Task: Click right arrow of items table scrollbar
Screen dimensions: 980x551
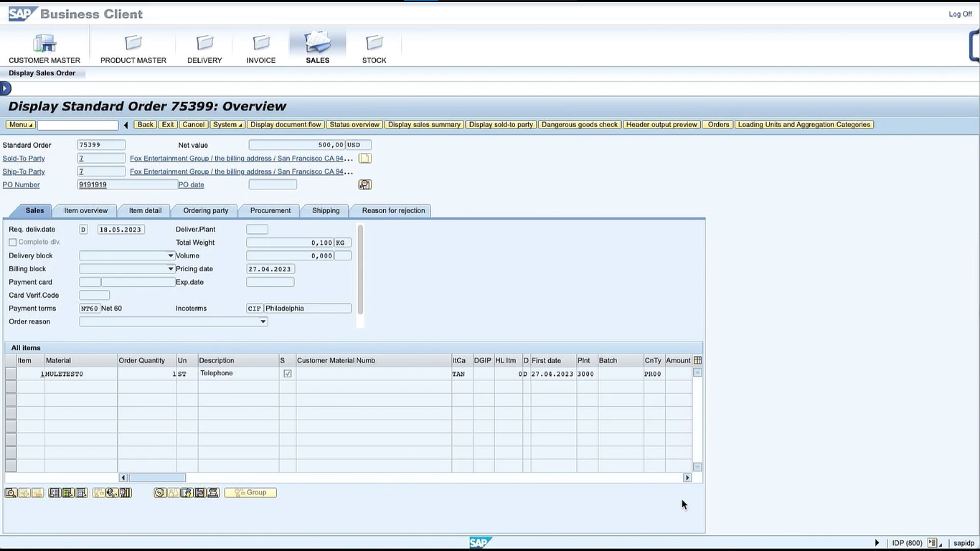Action: (x=687, y=478)
